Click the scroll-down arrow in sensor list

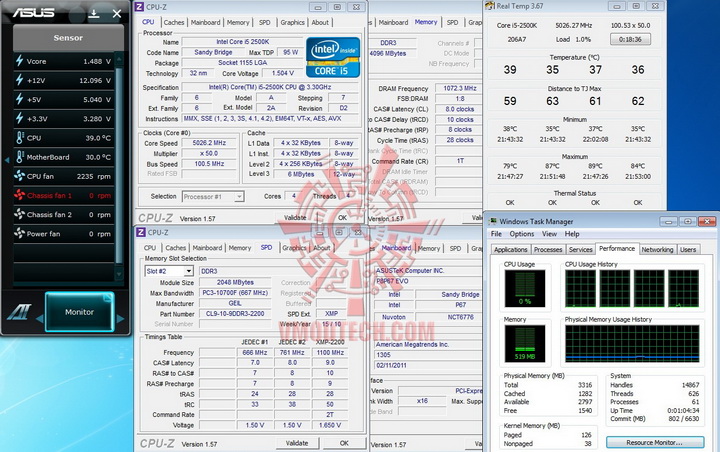119,274
